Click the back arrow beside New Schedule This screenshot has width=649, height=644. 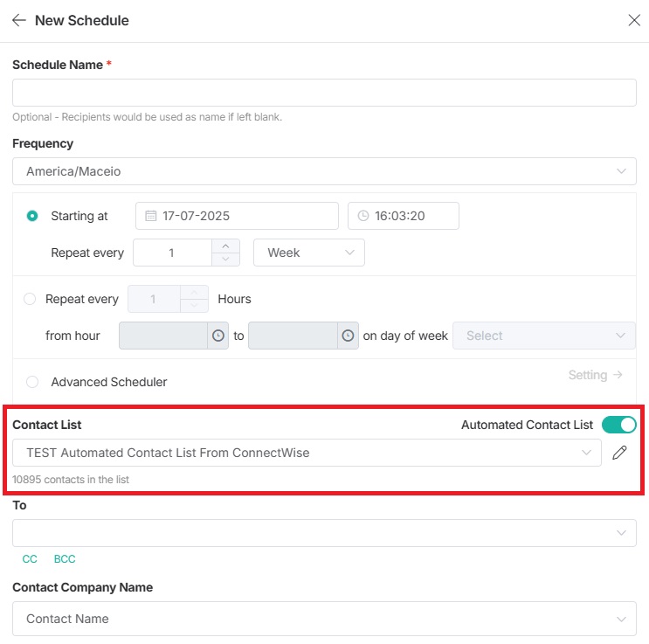[x=19, y=20]
